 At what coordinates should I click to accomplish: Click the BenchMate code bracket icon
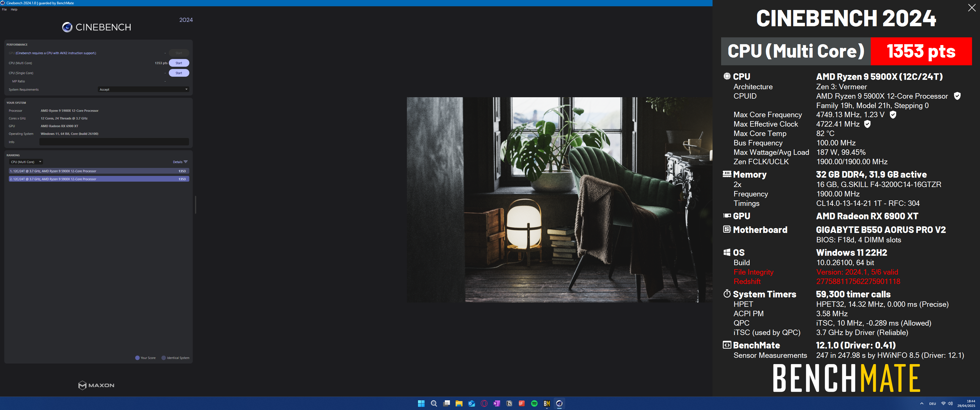coord(727,345)
